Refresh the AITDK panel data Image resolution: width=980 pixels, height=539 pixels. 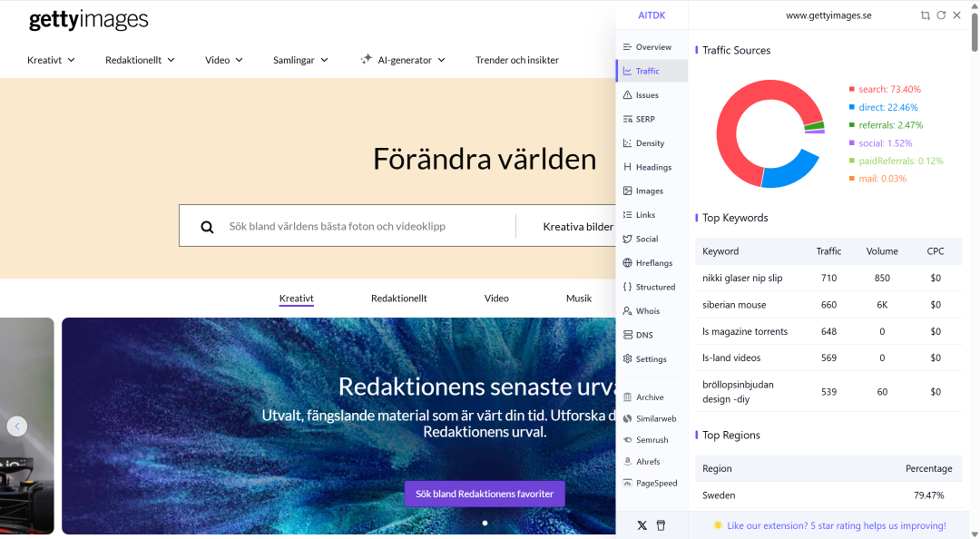[x=941, y=15]
